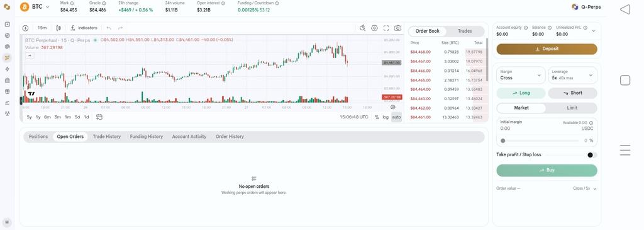Switch to the Open Orders tab

click(70, 137)
